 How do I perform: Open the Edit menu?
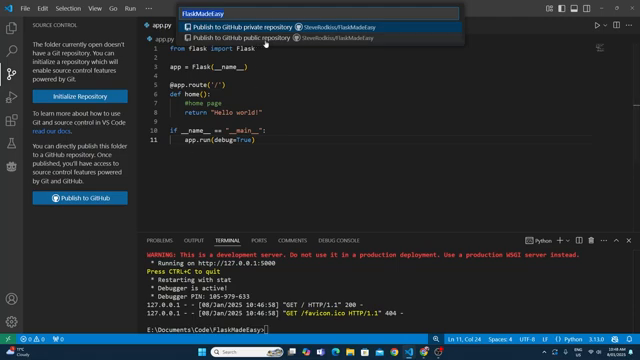click(x=42, y=9)
